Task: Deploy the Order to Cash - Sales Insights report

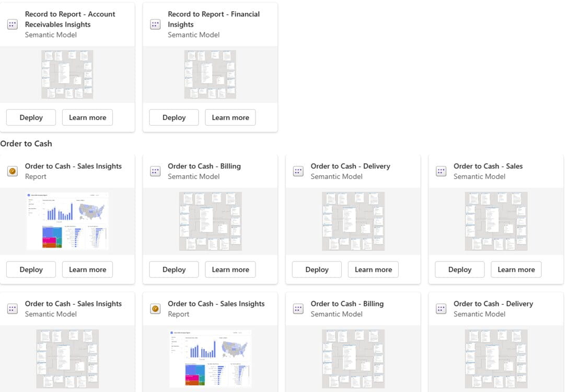Action: coord(30,269)
